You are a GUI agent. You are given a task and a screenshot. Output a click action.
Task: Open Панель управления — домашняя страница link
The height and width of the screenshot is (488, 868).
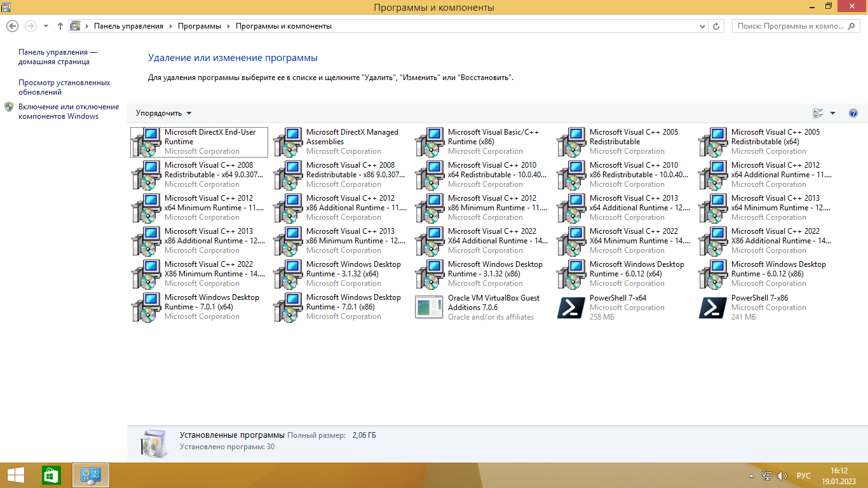(x=58, y=57)
